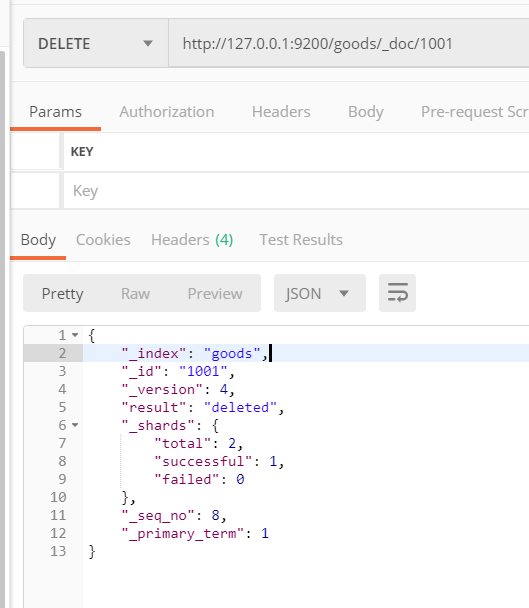The height and width of the screenshot is (608, 529).
Task: Collapse the _shards fold arrow on line 6
Action: (75, 425)
